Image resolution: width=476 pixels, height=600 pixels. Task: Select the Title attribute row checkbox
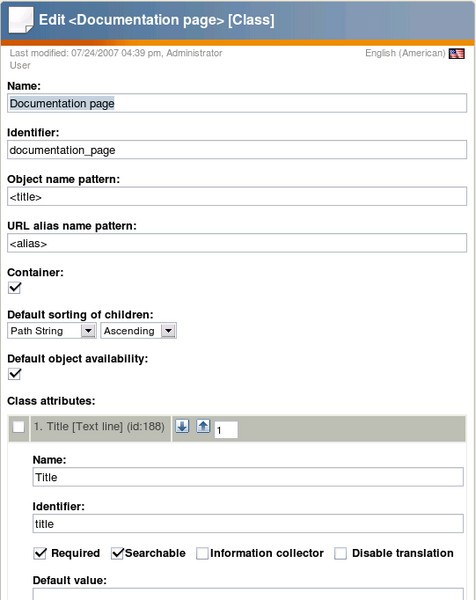[x=18, y=427]
